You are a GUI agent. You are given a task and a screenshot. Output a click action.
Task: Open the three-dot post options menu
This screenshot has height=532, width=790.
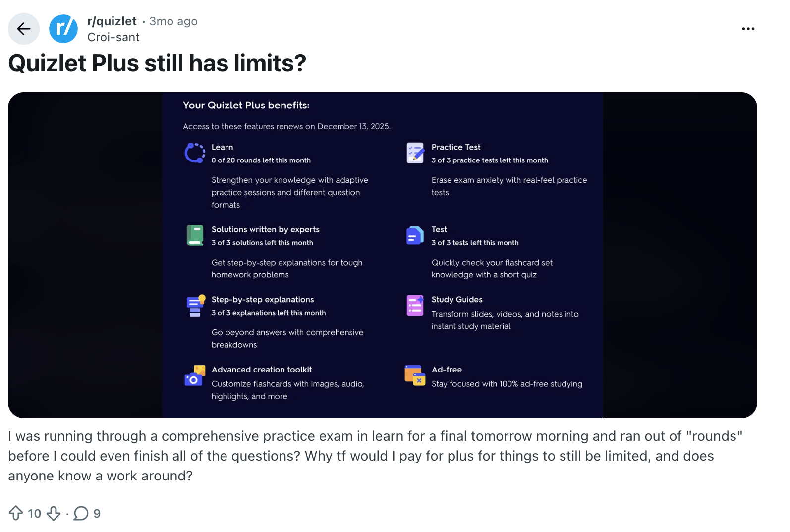(x=748, y=28)
